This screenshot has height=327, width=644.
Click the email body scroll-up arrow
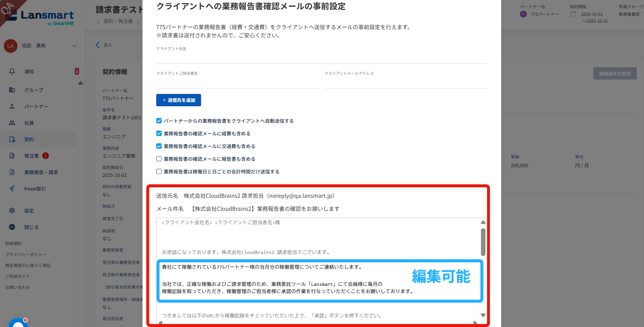(x=483, y=222)
